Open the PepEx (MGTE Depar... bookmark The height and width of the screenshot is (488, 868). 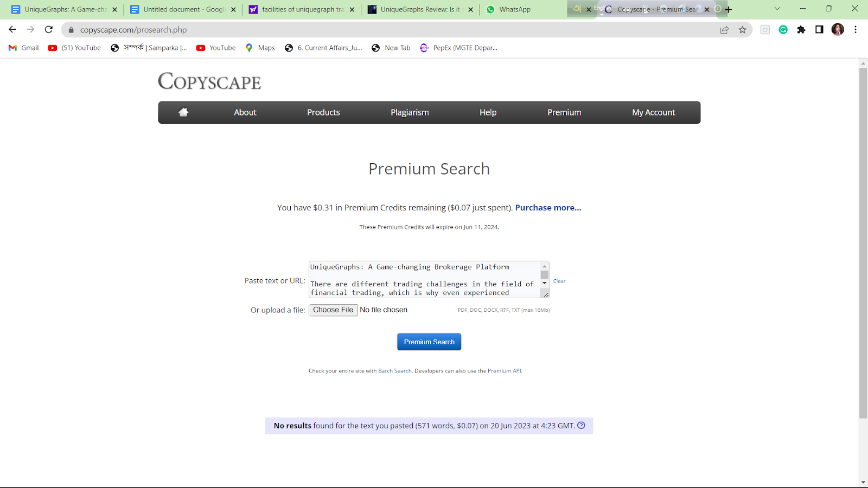pyautogui.click(x=459, y=48)
